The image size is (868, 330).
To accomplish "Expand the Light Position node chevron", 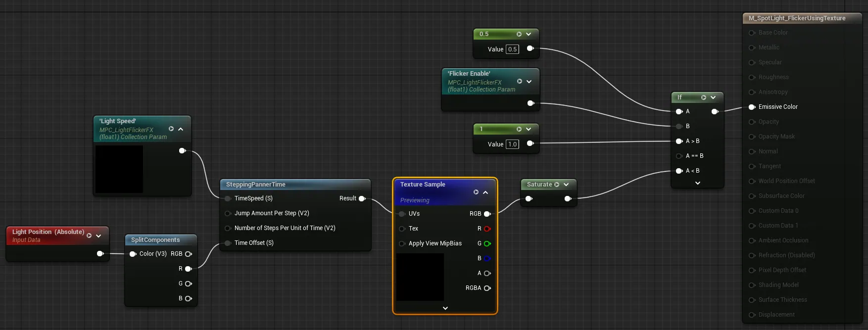I will click(x=98, y=236).
